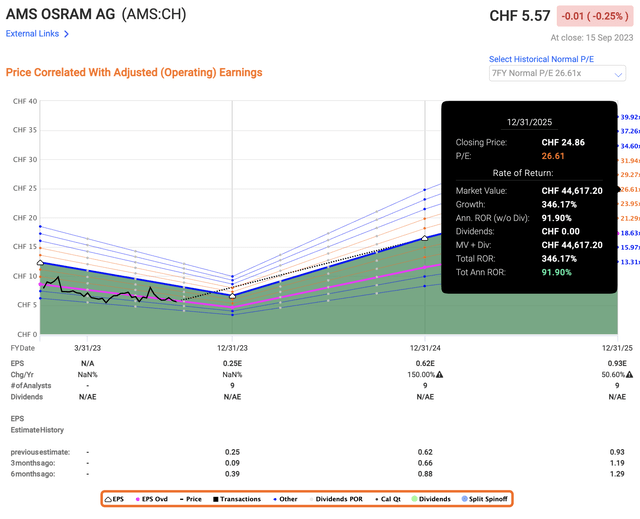Click the Tot Ann ROR 91.90% value in tooltip
Screen dimensions: 640x519
(556, 272)
